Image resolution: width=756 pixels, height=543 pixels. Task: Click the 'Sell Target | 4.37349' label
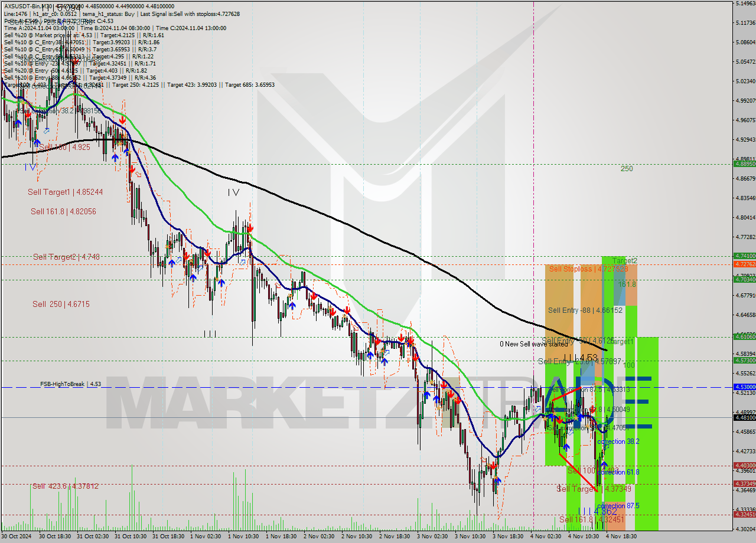point(594,489)
